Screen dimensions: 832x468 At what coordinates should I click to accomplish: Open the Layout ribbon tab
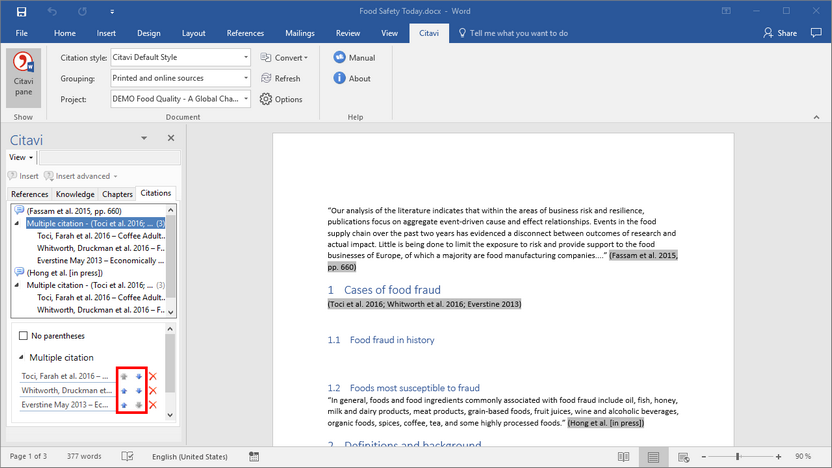coord(194,33)
